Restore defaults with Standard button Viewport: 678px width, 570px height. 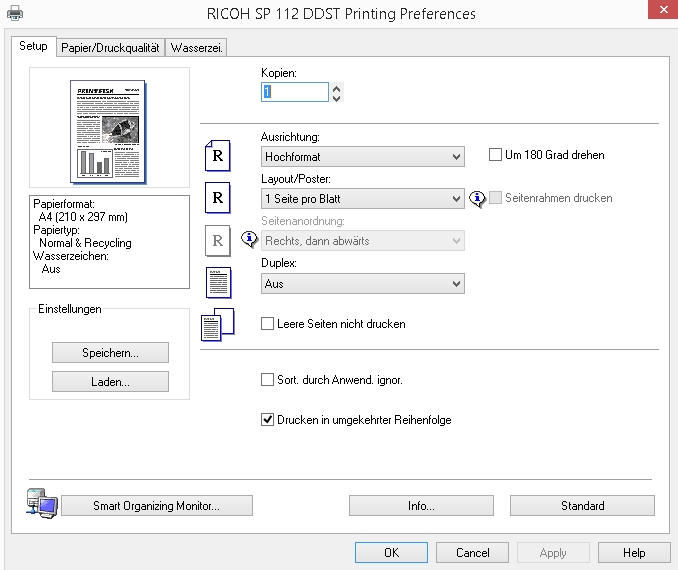point(582,506)
